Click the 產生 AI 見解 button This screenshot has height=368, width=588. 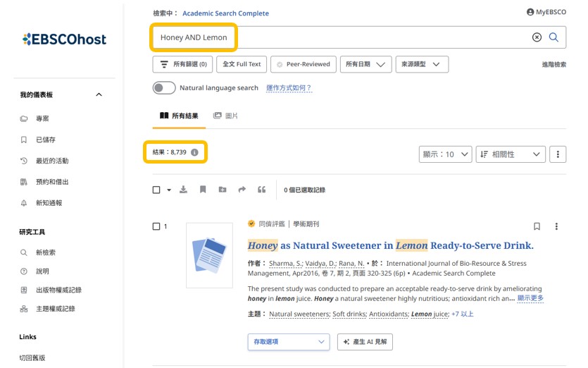click(365, 342)
